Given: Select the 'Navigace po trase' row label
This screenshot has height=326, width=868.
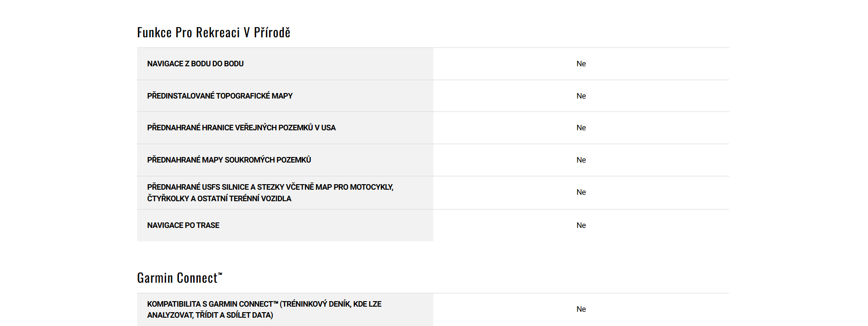Looking at the screenshot, I should (183, 225).
